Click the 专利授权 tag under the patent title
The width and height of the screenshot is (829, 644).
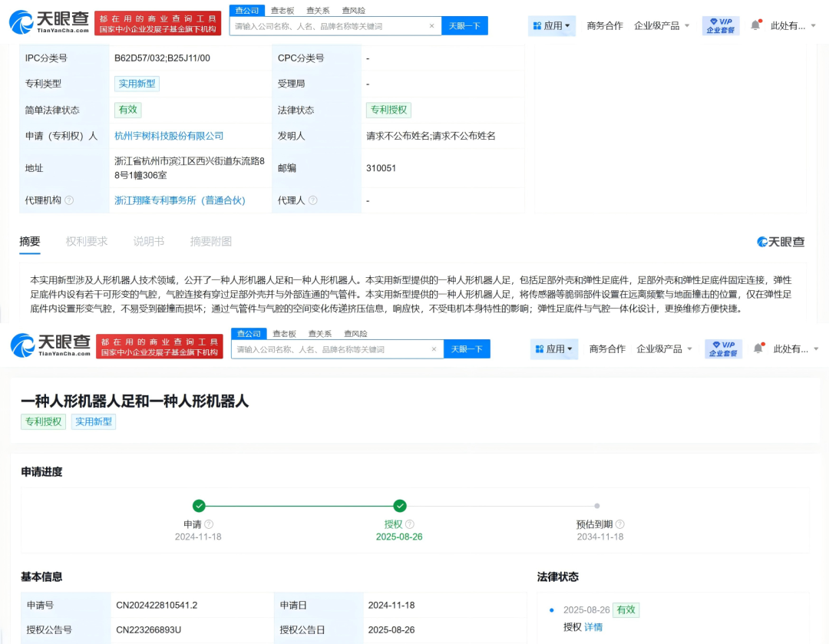click(x=43, y=421)
